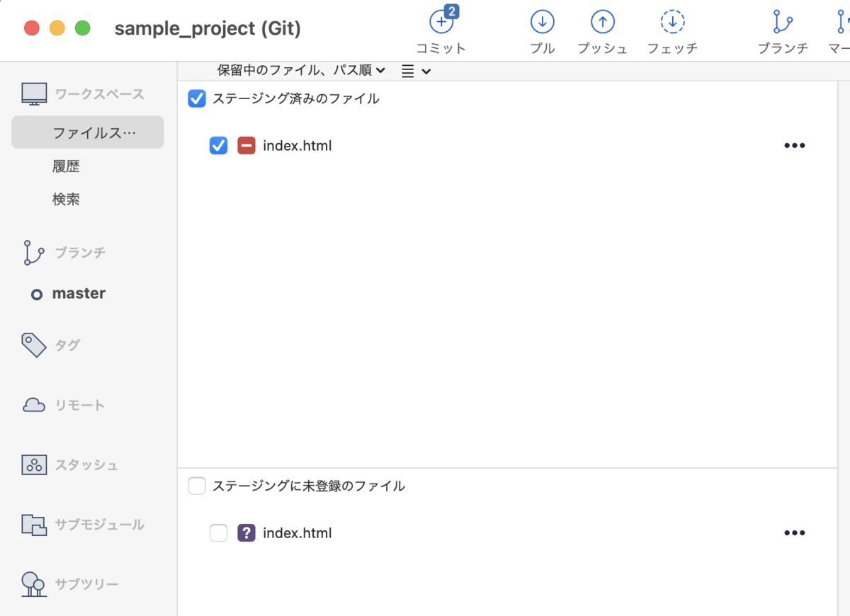Viewport: 850px width, 616px height.
Task: Open History in the sidebar
Action: [66, 166]
